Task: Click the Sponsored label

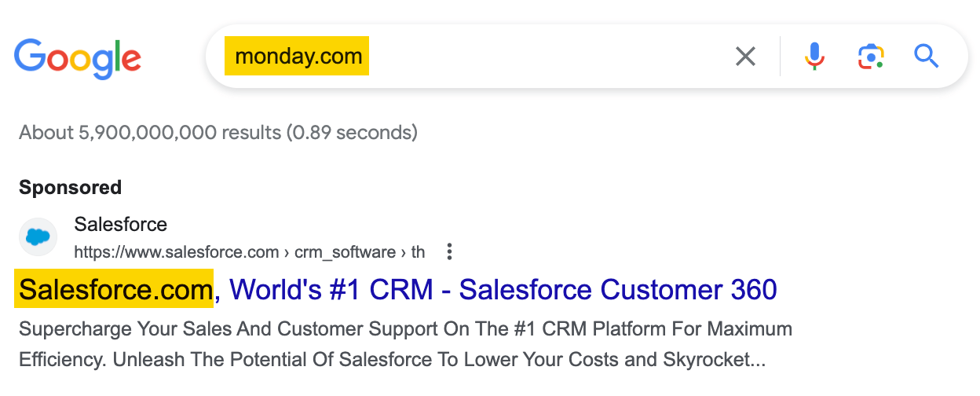Action: 71,188
